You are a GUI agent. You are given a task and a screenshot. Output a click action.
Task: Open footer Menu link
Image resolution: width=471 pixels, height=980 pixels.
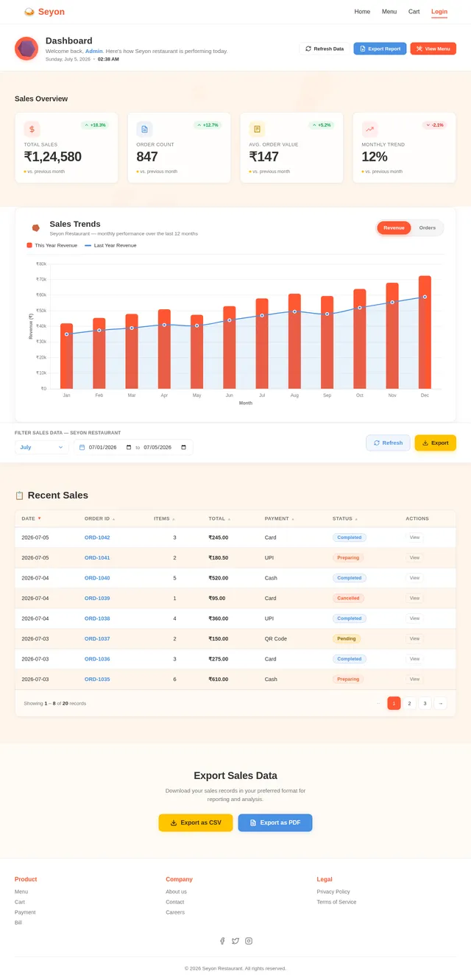pyautogui.click(x=21, y=892)
